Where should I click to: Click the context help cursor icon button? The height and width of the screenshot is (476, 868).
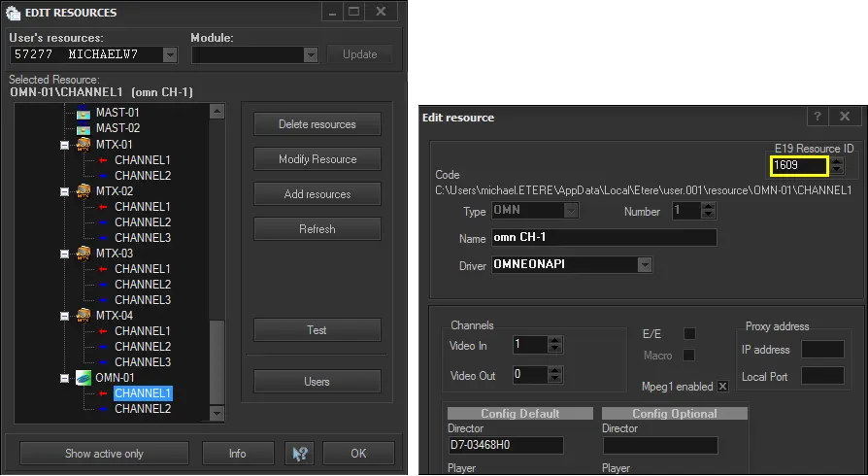pos(299,453)
